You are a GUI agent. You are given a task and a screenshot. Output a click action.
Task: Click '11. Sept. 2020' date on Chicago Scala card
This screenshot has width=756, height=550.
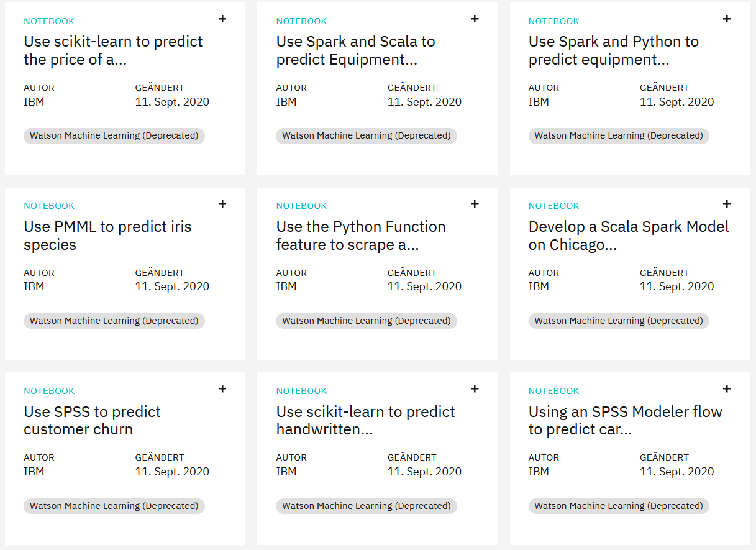pos(677,286)
